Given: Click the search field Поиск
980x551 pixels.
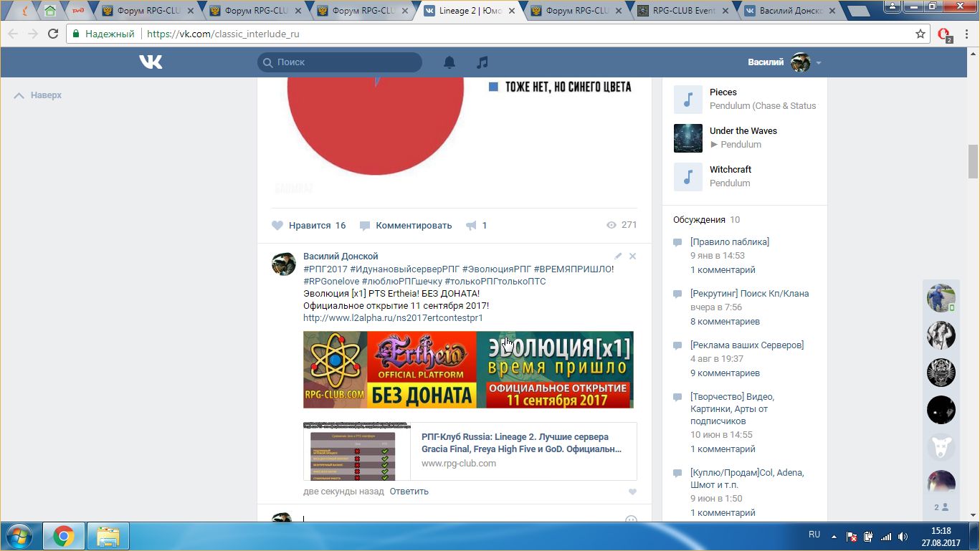Looking at the screenshot, I should click(x=340, y=62).
